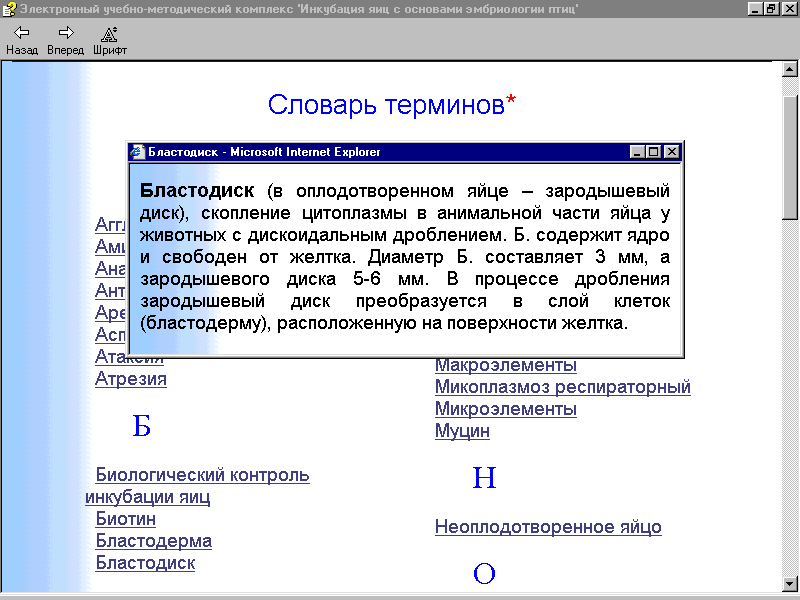This screenshot has width=800, height=600.
Task: Maximize the Бластодиск popup window
Action: 655,152
